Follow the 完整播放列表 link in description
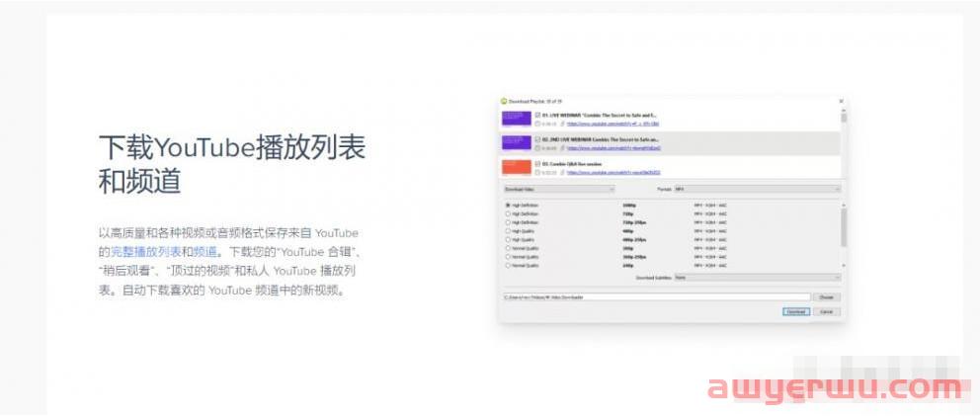 (x=146, y=252)
